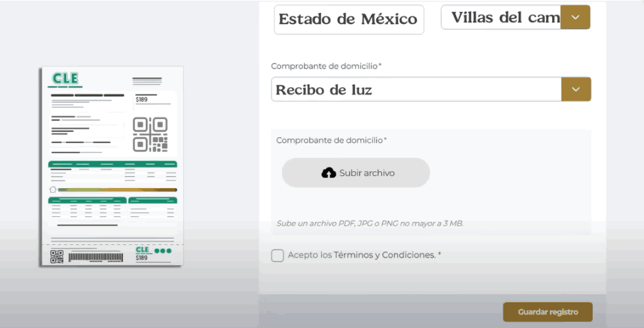Click the small QR code beside barcode
Viewport: 644px width, 328px height.
click(x=57, y=256)
